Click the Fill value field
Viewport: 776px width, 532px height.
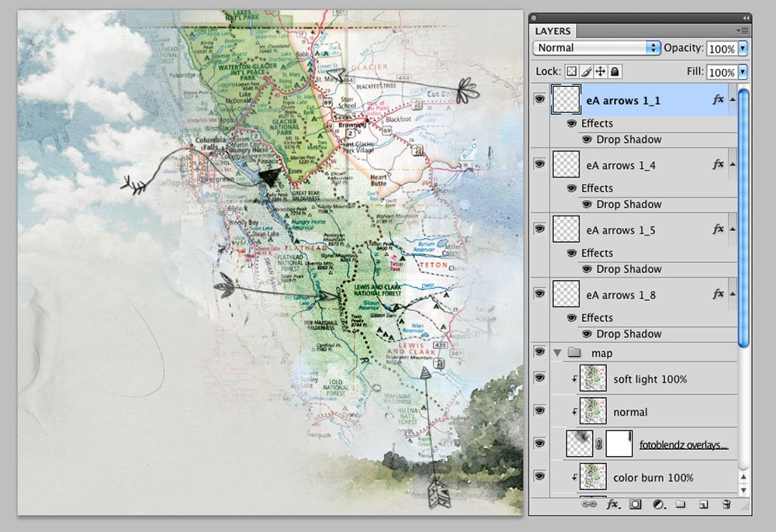point(722,72)
